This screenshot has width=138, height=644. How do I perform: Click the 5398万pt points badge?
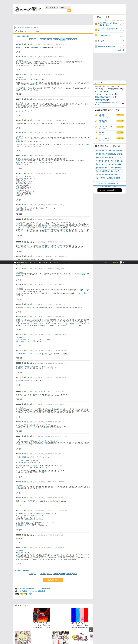click(120, 115)
